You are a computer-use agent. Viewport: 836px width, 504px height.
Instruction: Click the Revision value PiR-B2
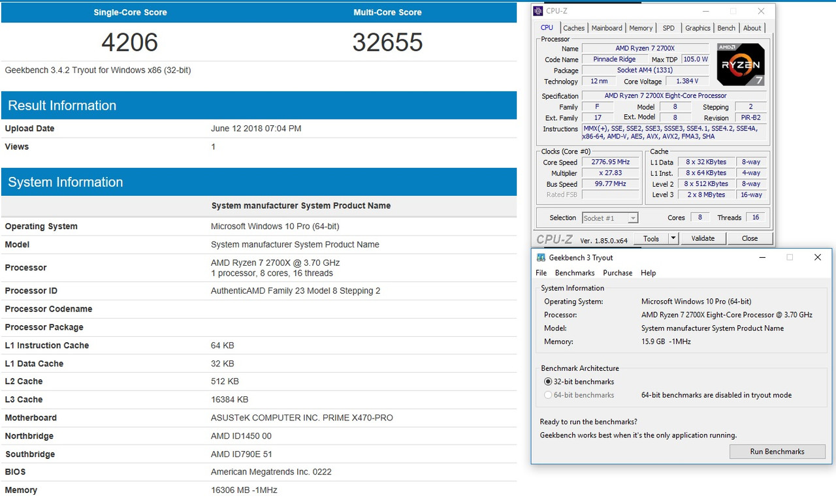(x=751, y=118)
